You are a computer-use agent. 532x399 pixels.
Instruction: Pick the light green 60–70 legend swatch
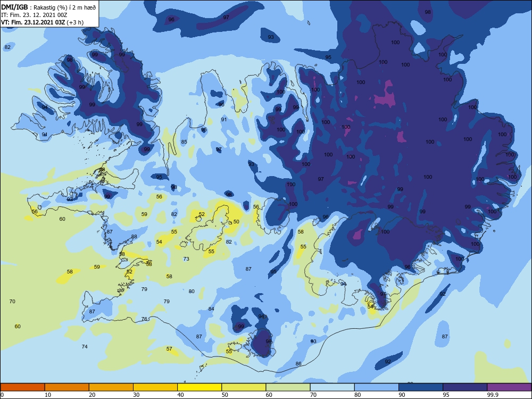tap(288, 387)
